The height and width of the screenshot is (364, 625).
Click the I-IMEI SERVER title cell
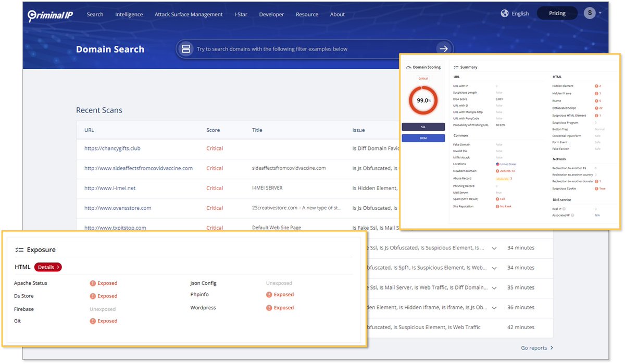[267, 188]
